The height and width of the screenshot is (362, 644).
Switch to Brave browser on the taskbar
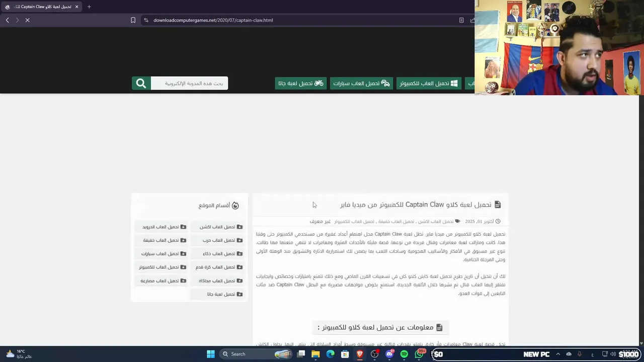click(x=360, y=354)
